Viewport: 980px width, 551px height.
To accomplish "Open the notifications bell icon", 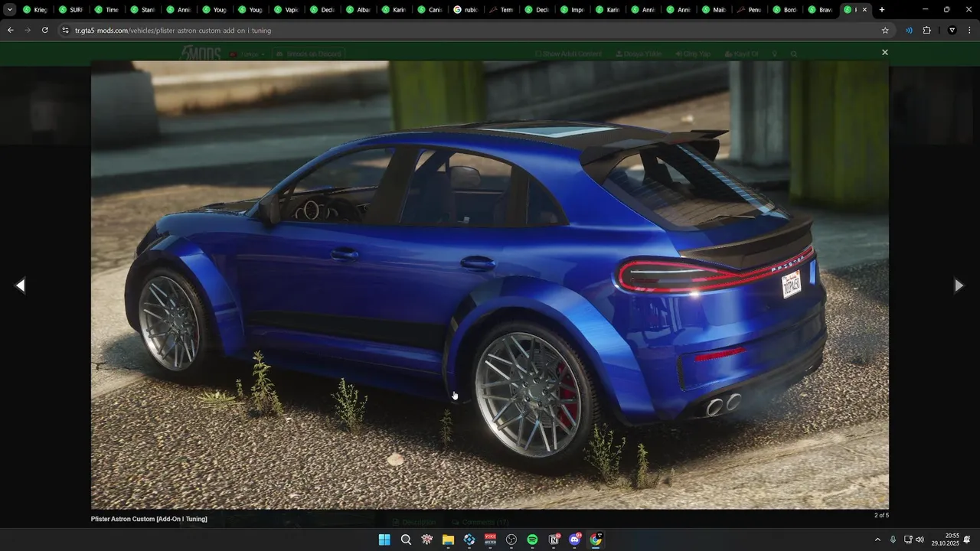I will (968, 540).
